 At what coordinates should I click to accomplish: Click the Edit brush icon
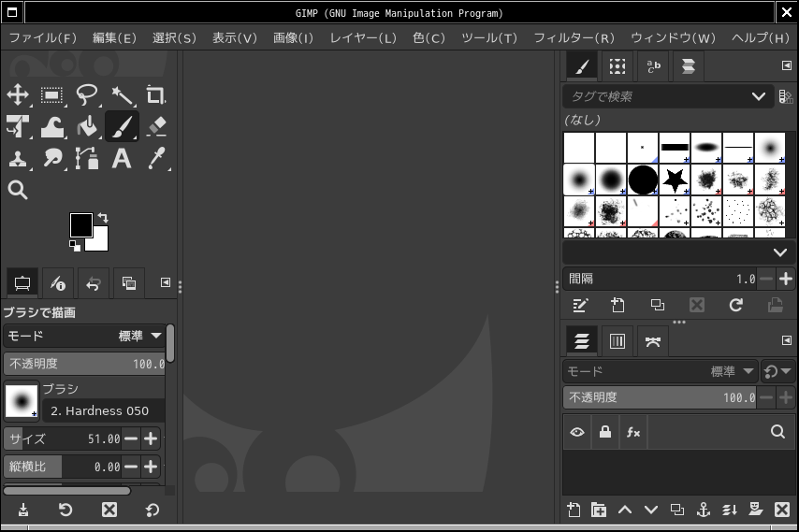pyautogui.click(x=580, y=306)
